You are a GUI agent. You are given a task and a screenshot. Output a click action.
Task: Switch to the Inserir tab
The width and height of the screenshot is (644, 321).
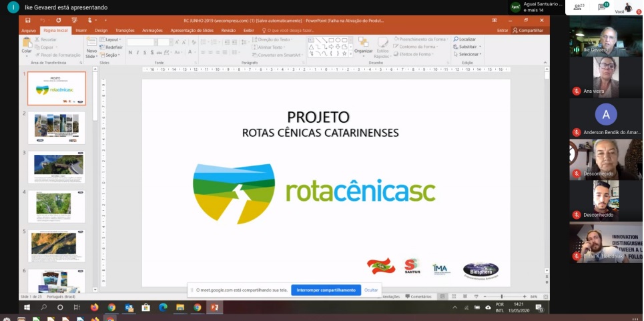[81, 31]
